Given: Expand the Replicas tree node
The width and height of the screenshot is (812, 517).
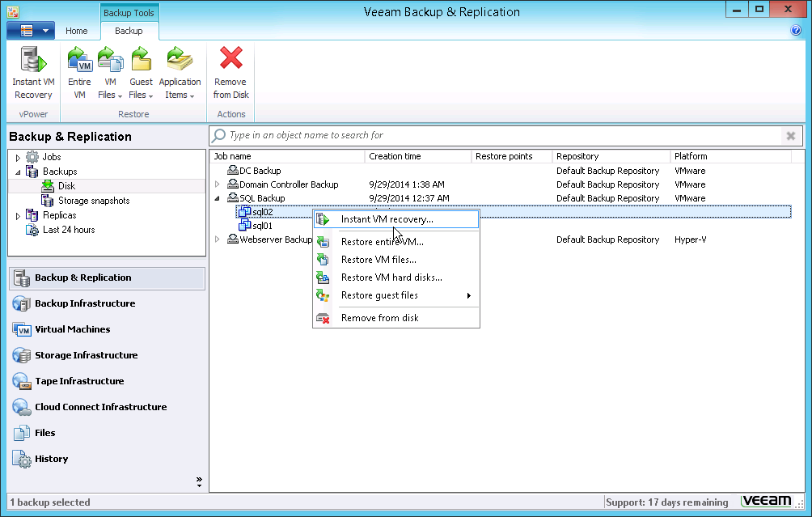Looking at the screenshot, I should coord(18,216).
